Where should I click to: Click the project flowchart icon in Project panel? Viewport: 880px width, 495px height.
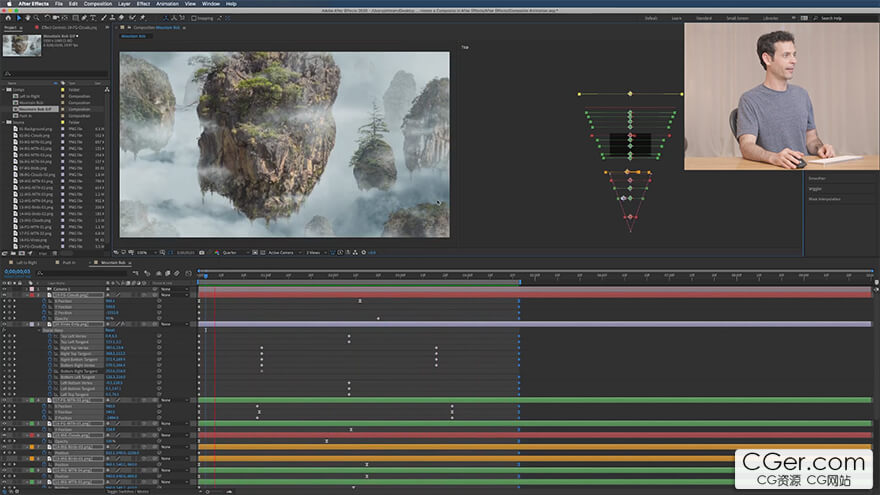[x=107, y=89]
